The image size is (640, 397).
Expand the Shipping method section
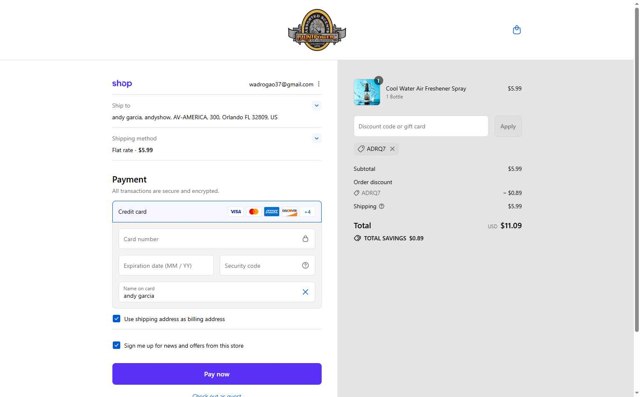(316, 138)
